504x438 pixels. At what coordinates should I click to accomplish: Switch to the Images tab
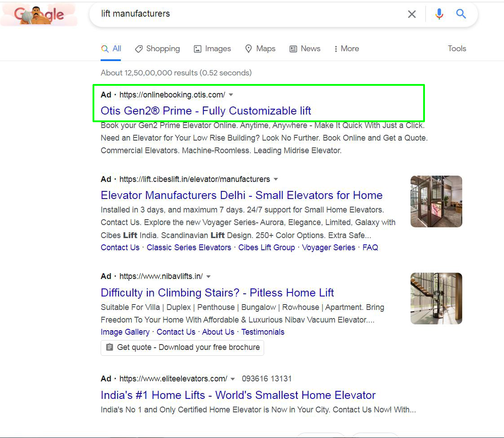point(212,49)
